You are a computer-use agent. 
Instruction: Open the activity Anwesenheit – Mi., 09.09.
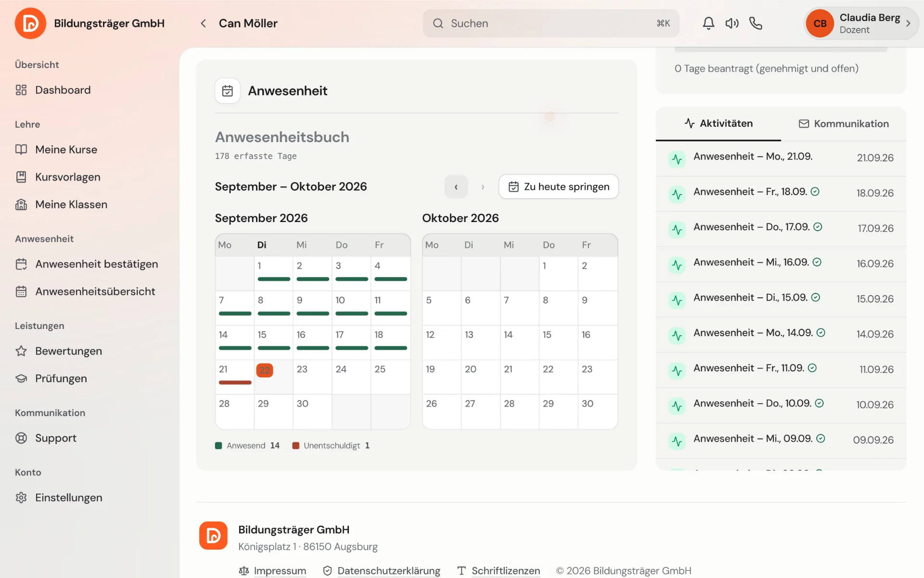click(x=781, y=440)
